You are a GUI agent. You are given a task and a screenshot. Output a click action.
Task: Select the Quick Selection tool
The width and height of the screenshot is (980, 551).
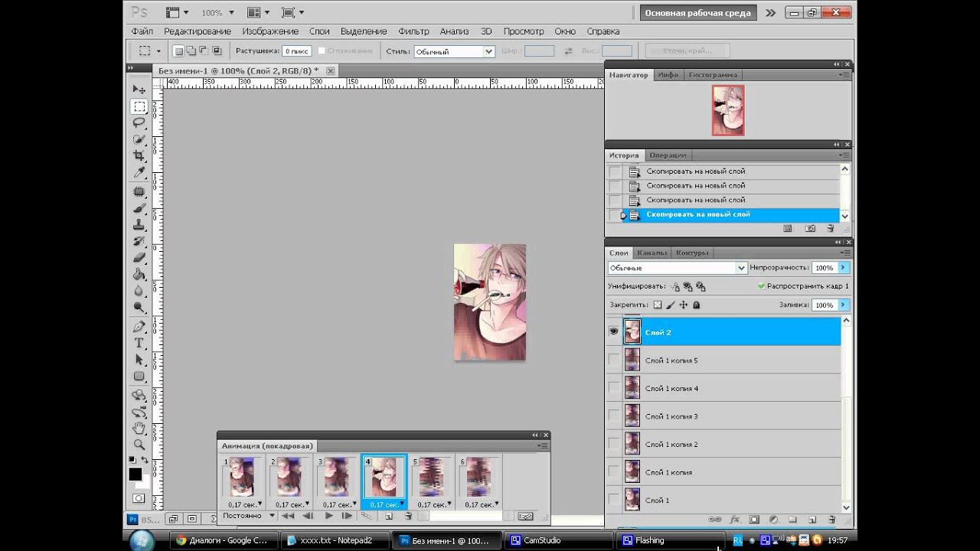139,139
